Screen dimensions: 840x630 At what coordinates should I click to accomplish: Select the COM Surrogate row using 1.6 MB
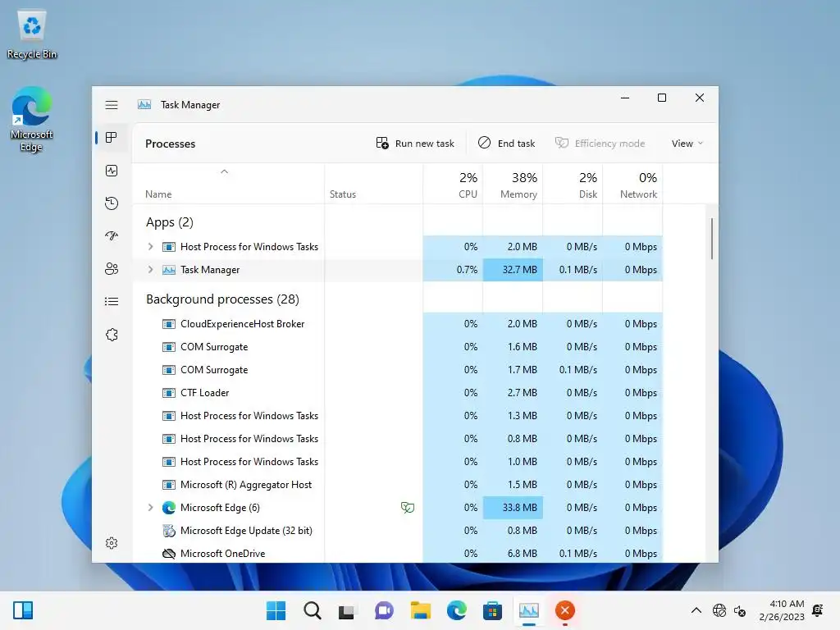click(398, 347)
